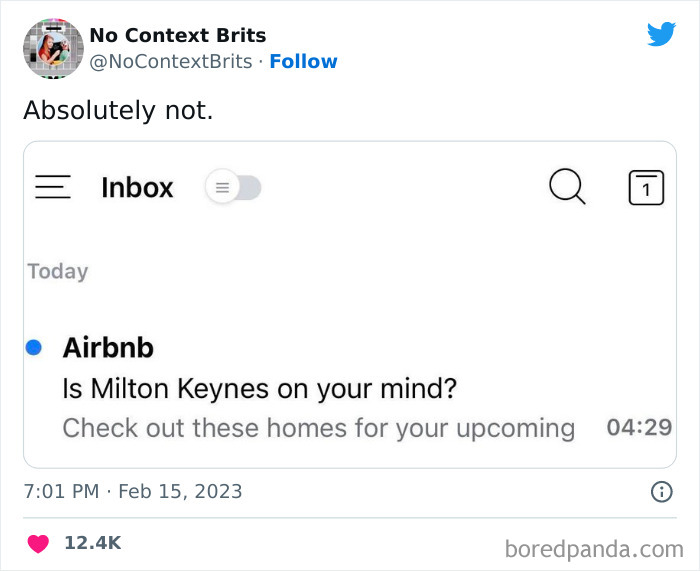Click the Today section label
This screenshot has width=700, height=571.
pyautogui.click(x=58, y=271)
